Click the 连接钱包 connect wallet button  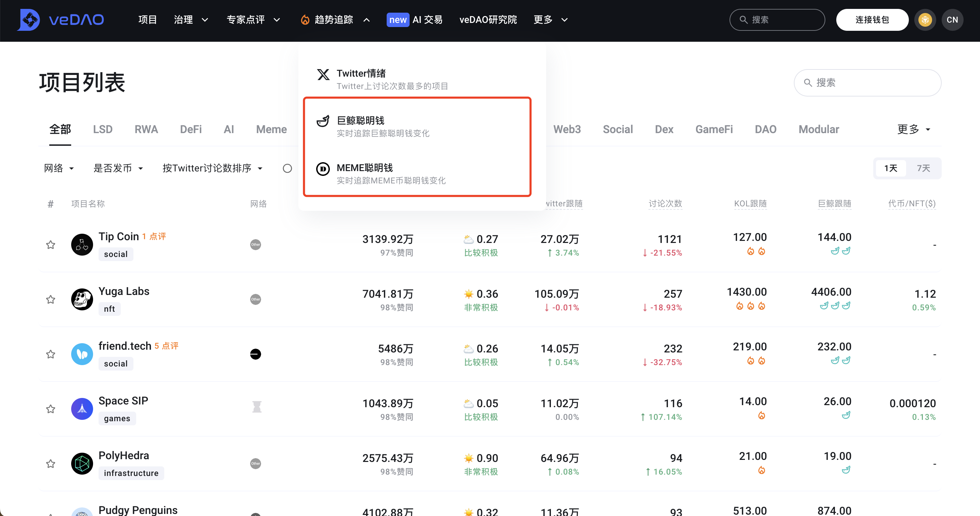pyautogui.click(x=872, y=20)
